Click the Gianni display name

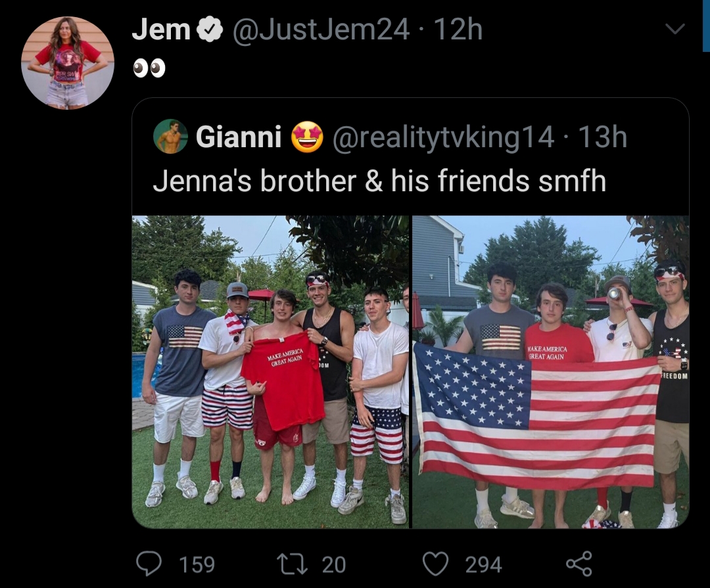pos(239,137)
